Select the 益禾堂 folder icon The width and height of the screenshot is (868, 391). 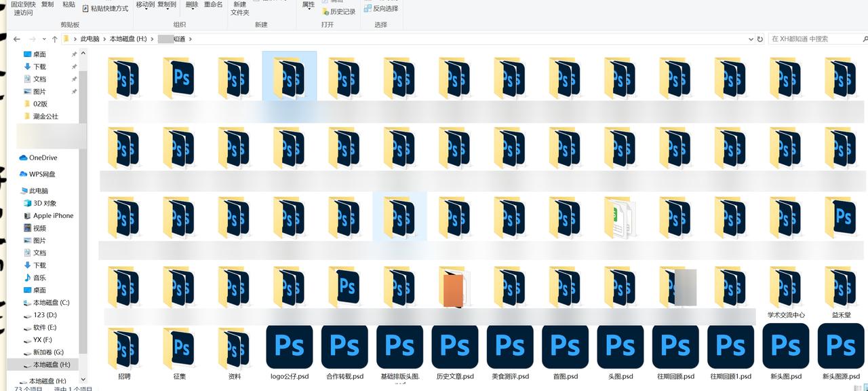point(841,288)
